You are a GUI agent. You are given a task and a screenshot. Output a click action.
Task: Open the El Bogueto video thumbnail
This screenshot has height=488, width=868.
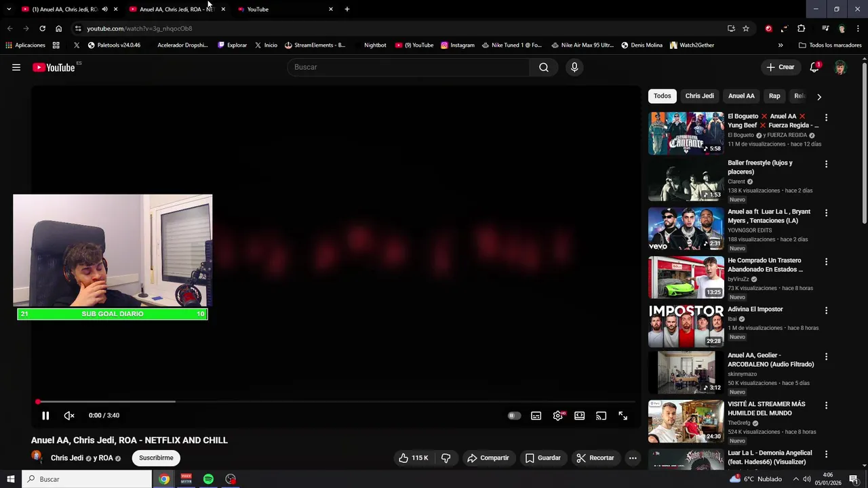686,134
